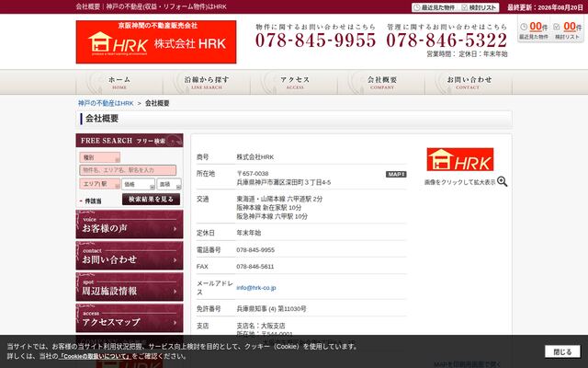Click the 検討リスト link in top bar

coord(479,7)
